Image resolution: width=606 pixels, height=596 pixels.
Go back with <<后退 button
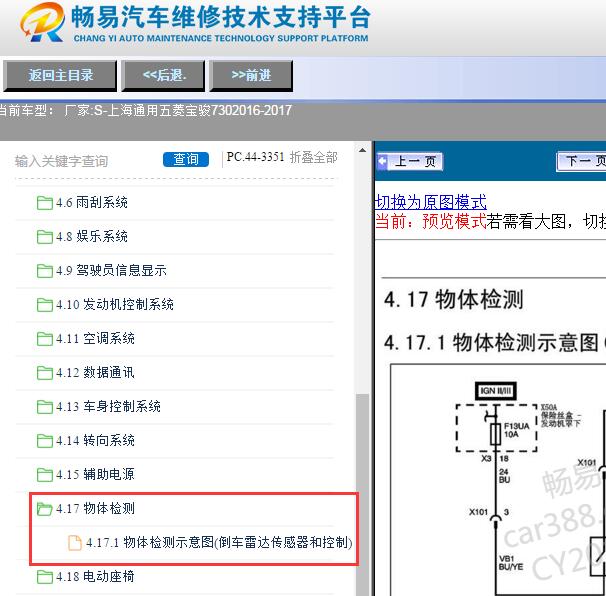point(163,75)
